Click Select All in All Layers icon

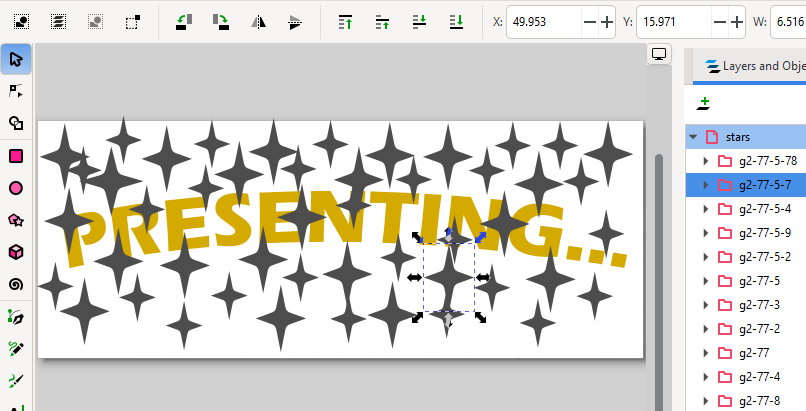point(58,22)
